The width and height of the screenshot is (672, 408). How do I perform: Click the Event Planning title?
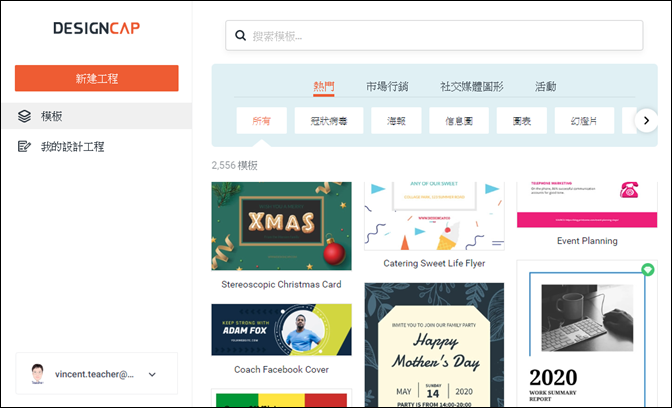[x=587, y=241]
